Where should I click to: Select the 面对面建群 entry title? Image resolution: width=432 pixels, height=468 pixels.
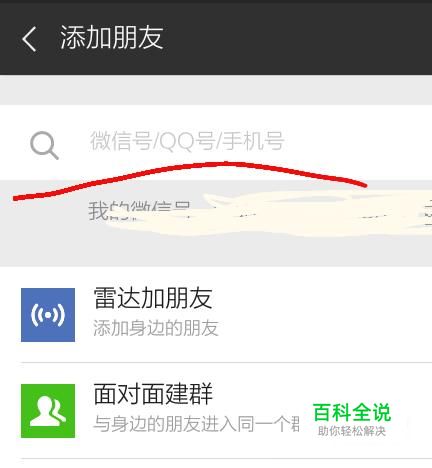point(153,394)
